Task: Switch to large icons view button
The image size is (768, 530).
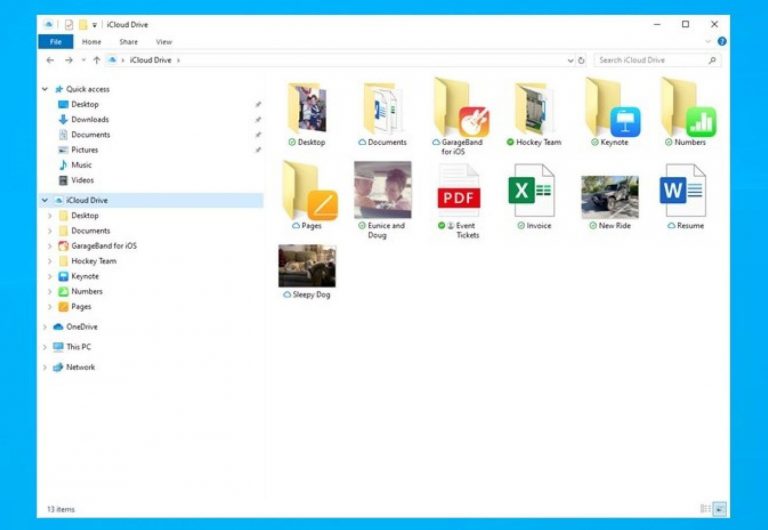Action: coord(719,509)
